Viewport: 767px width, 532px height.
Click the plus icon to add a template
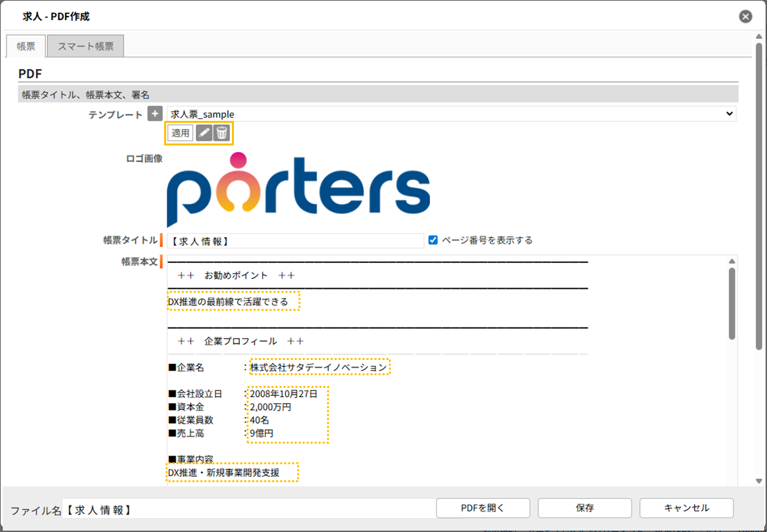[x=154, y=114]
